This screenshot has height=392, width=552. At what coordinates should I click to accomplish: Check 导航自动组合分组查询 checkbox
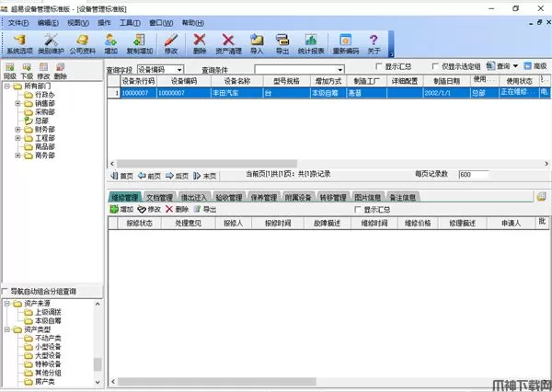point(6,292)
